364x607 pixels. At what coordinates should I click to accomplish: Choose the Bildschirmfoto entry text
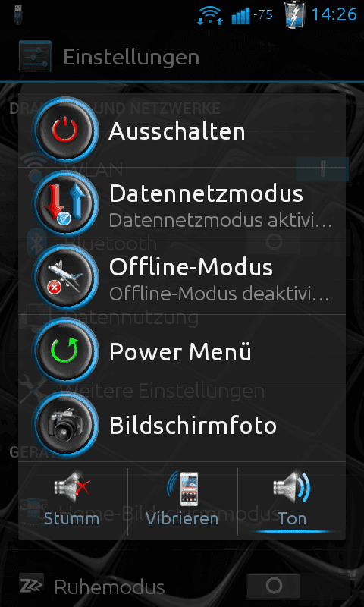click(x=193, y=426)
